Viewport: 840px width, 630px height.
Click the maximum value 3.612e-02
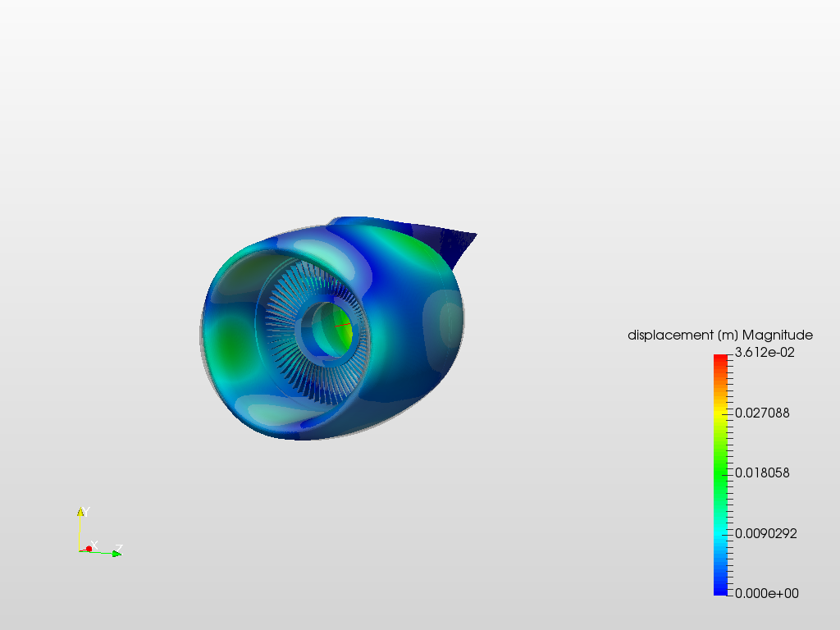pyautogui.click(x=765, y=353)
